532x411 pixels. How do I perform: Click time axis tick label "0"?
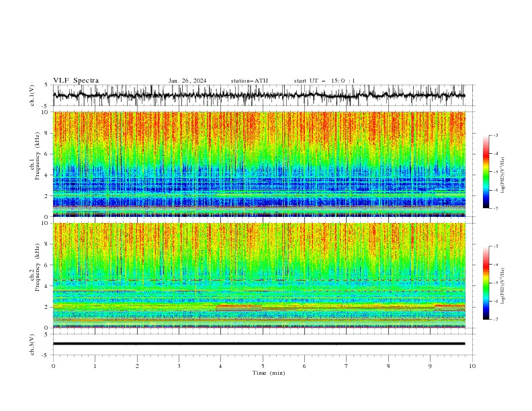point(53,366)
